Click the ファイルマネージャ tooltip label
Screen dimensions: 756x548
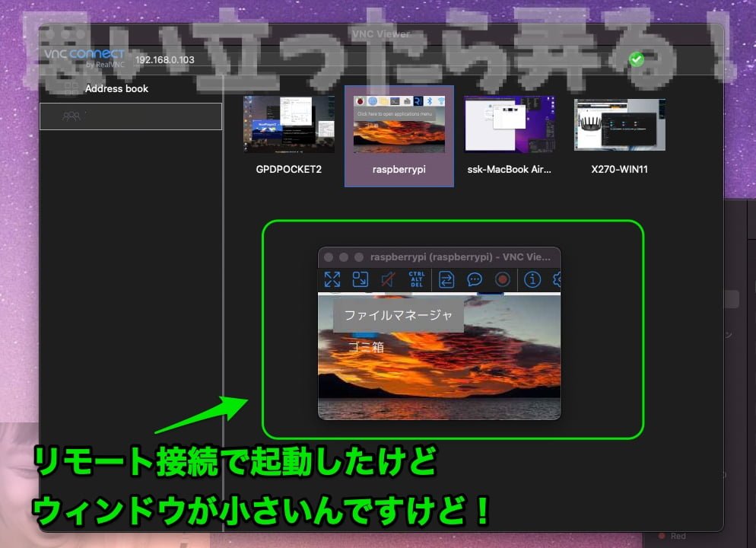398,315
